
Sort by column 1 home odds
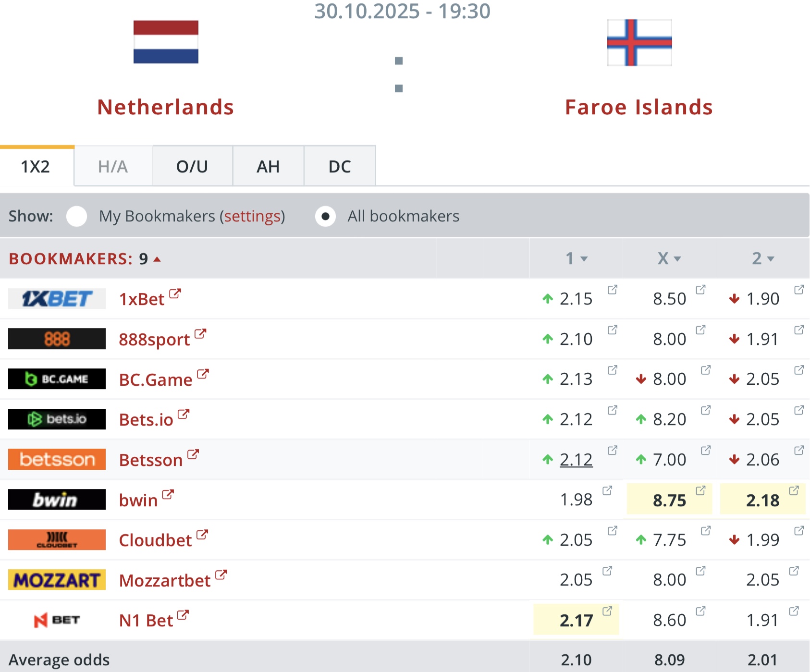click(x=576, y=259)
